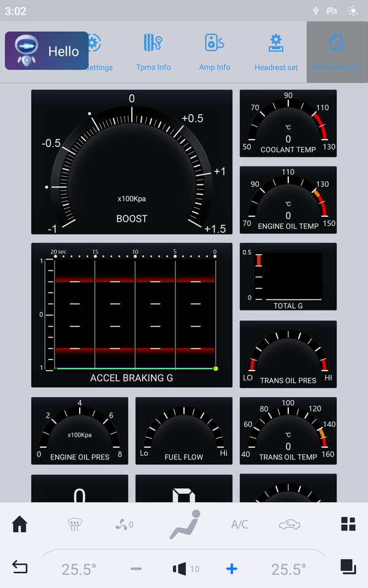Tap the ENGINE OIL PRES gauge
Viewport: 368px width, 588px height.
click(80, 431)
